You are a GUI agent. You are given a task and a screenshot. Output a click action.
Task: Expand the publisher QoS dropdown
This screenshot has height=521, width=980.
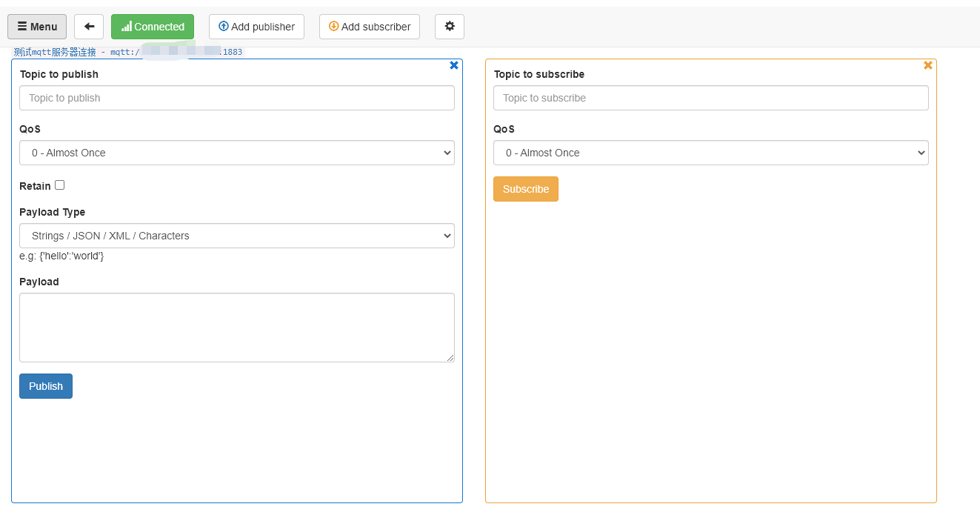pos(237,153)
